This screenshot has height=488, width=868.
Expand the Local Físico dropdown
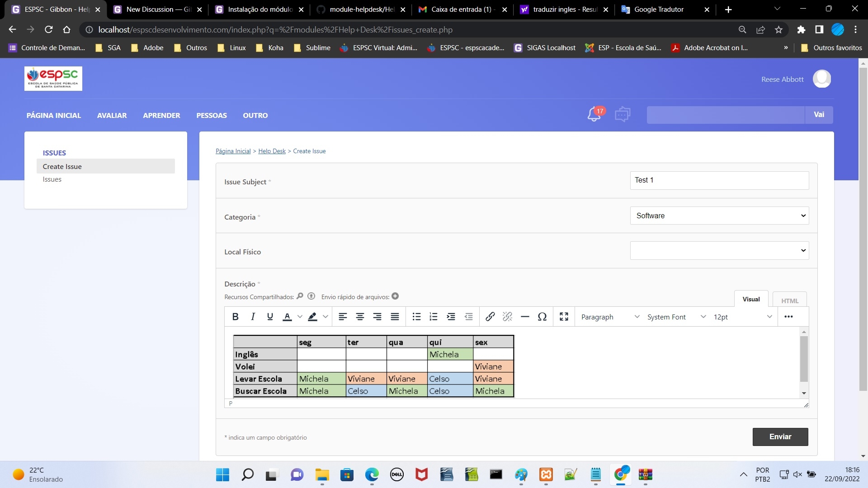coord(719,251)
